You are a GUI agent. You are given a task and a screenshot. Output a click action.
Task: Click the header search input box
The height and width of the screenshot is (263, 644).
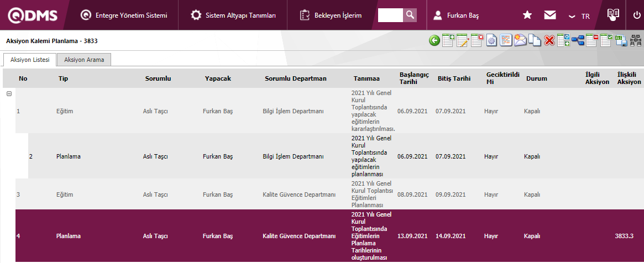click(390, 15)
